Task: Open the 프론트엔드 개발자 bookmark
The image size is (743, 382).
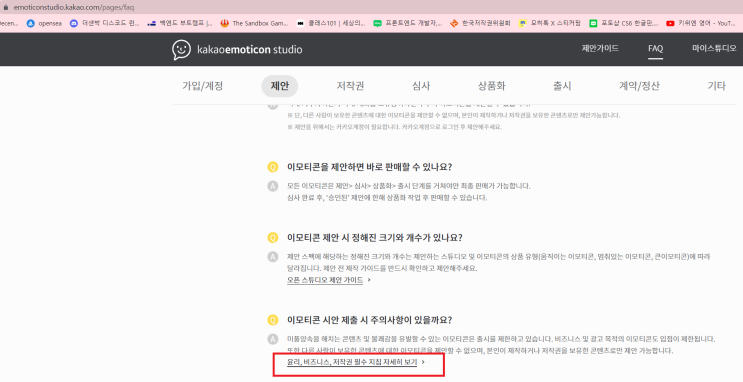Action: click(408, 23)
